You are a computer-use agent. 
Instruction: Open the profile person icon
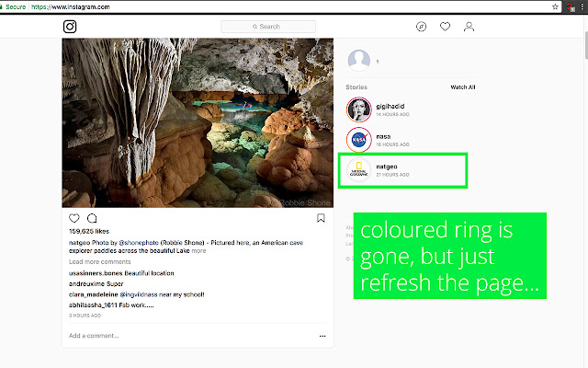coord(469,27)
